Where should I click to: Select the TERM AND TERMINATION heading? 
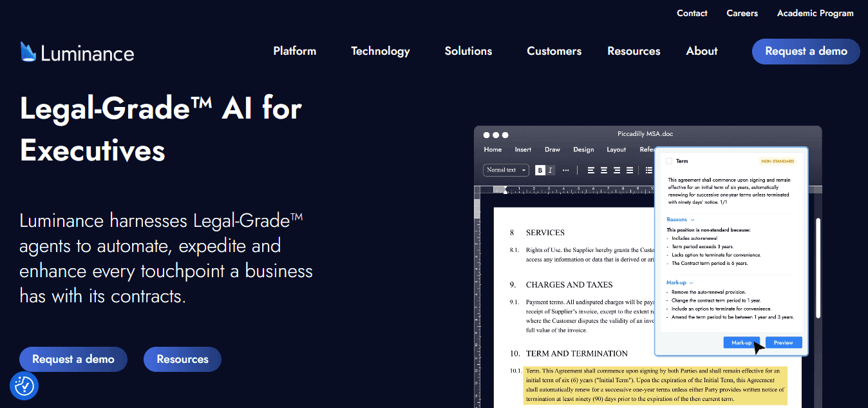pos(577,353)
